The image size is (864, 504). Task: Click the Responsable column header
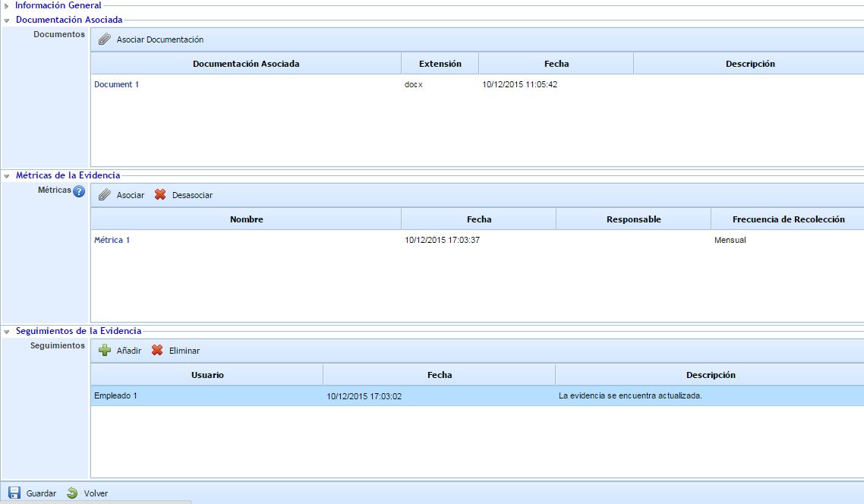coord(633,219)
